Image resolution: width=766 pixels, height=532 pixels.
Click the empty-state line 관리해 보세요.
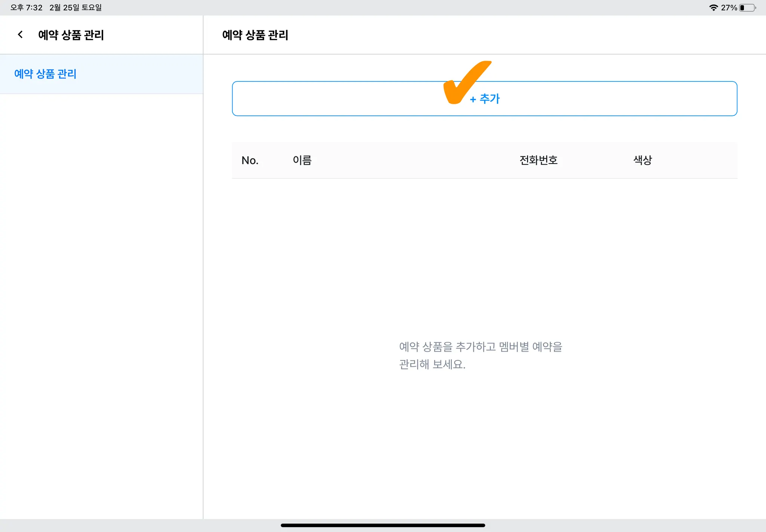pos(432,364)
